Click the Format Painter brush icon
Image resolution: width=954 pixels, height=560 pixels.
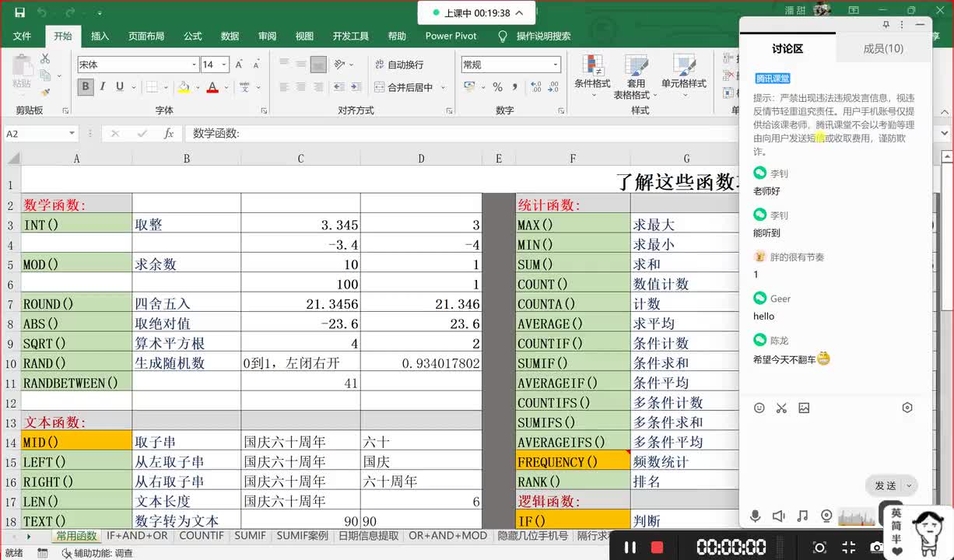[x=45, y=93]
